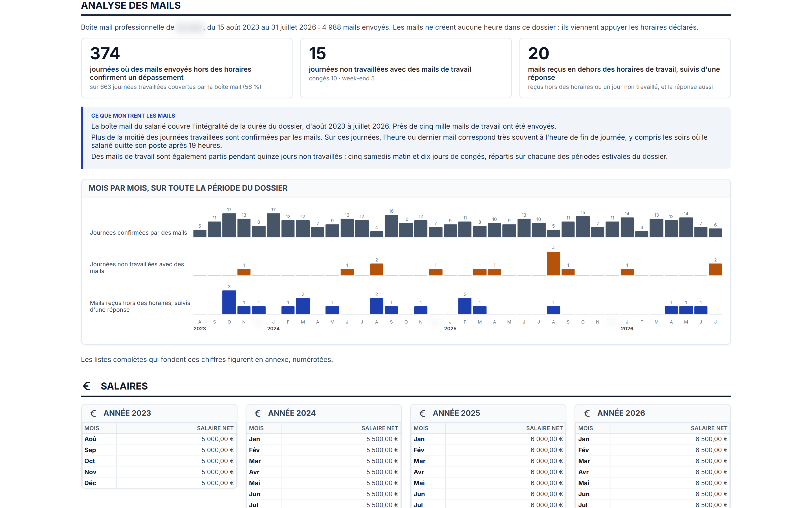Click the 2026 year label on chart axis

click(627, 329)
